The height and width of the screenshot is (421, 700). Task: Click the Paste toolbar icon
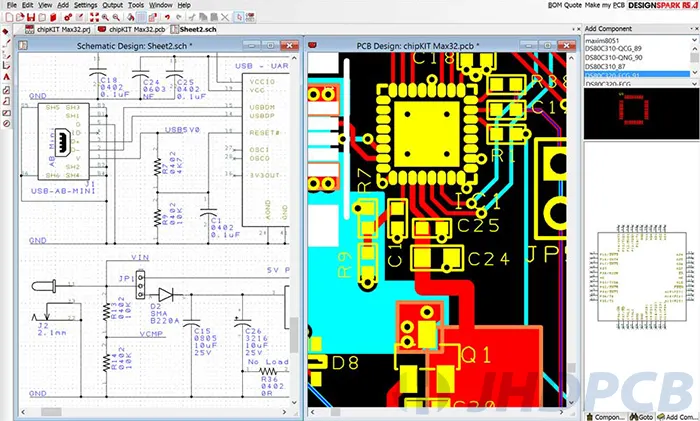point(214,17)
